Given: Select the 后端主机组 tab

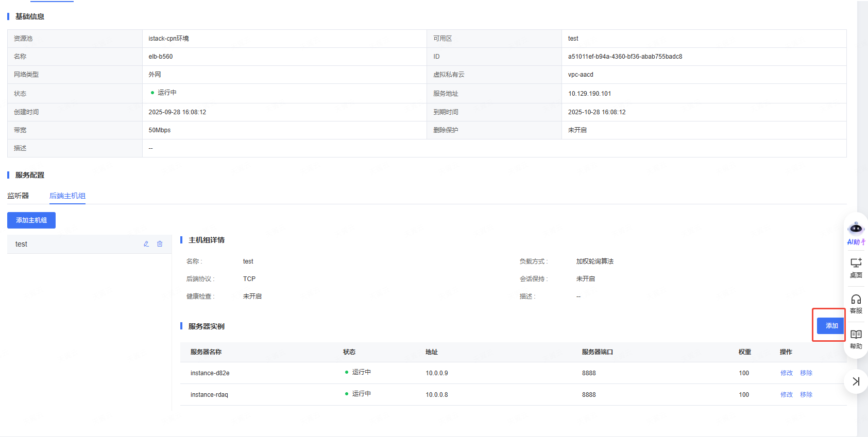Looking at the screenshot, I should click(67, 196).
